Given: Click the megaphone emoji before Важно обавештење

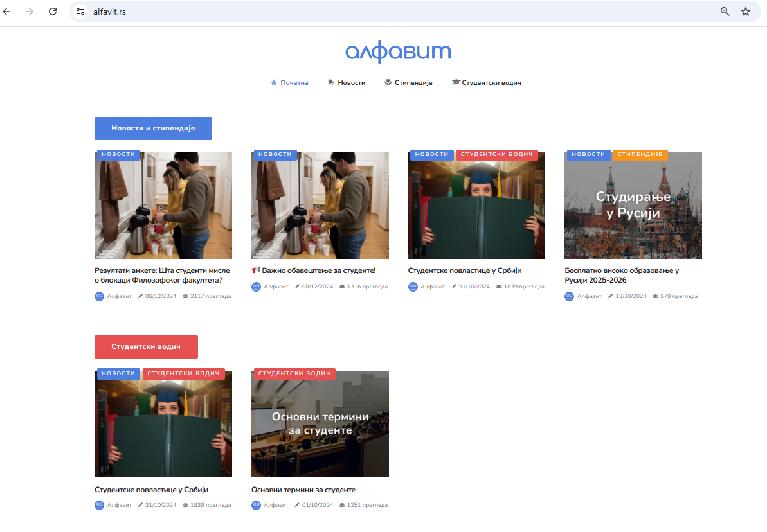Looking at the screenshot, I should 255,270.
